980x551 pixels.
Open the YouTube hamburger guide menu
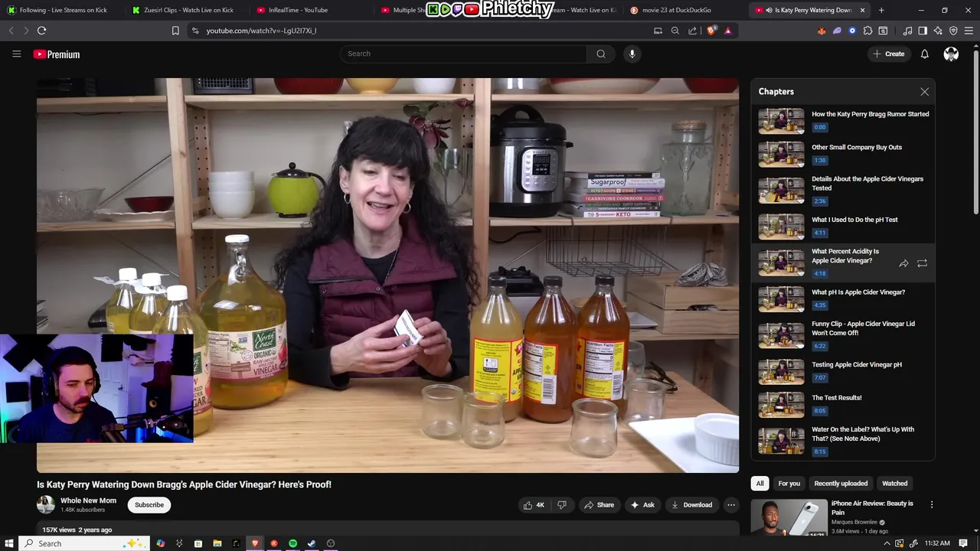[16, 54]
